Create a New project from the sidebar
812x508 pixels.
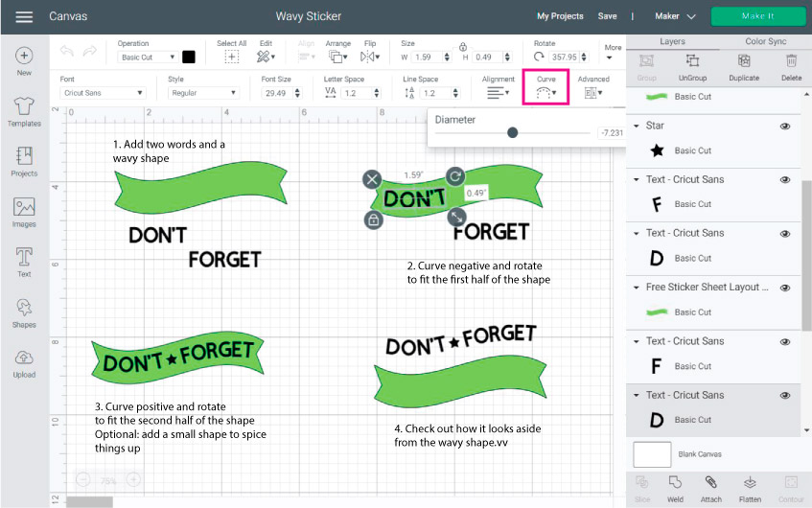pos(24,61)
